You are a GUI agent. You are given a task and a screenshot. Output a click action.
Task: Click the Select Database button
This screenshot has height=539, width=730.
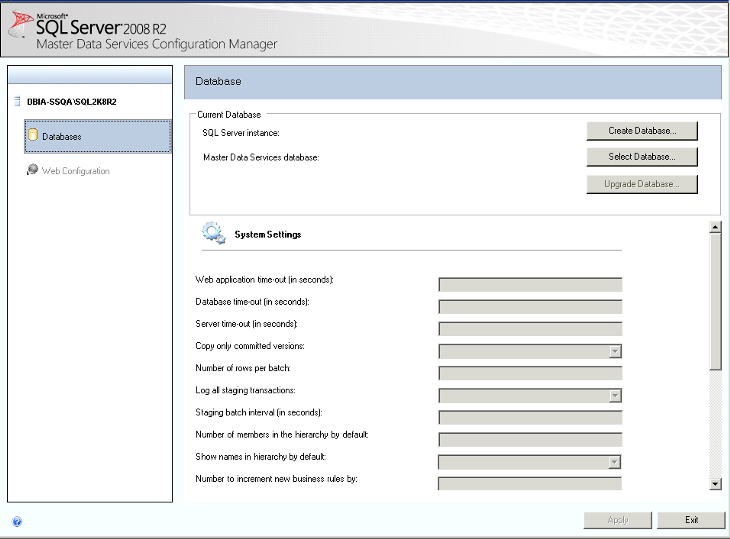click(642, 157)
